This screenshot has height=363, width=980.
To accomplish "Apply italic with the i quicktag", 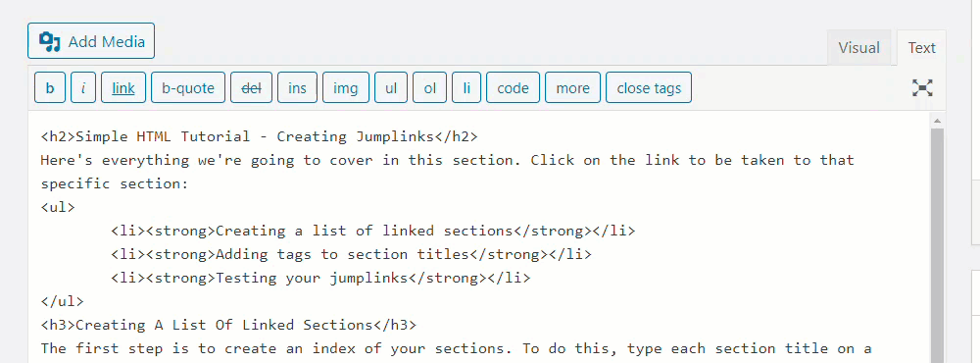I will pos(83,87).
